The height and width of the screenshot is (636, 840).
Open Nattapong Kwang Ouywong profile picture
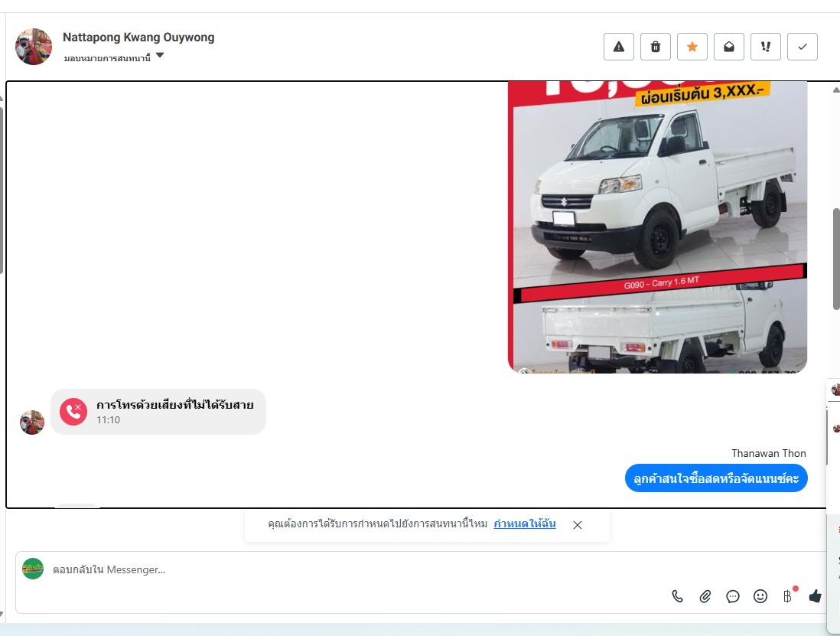[x=33, y=47]
